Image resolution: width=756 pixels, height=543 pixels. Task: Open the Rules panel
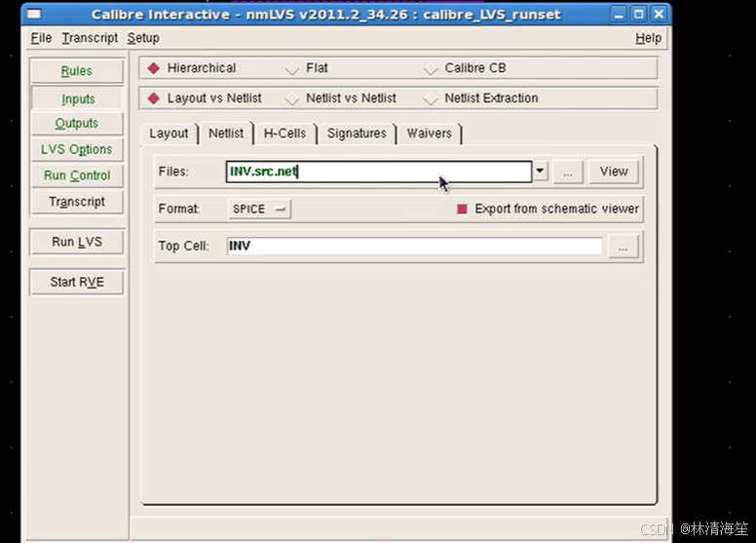(77, 71)
